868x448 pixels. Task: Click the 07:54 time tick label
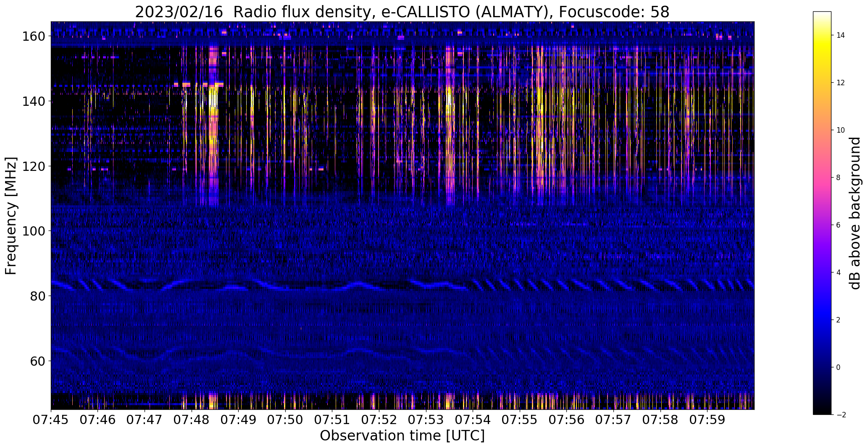coord(473,419)
